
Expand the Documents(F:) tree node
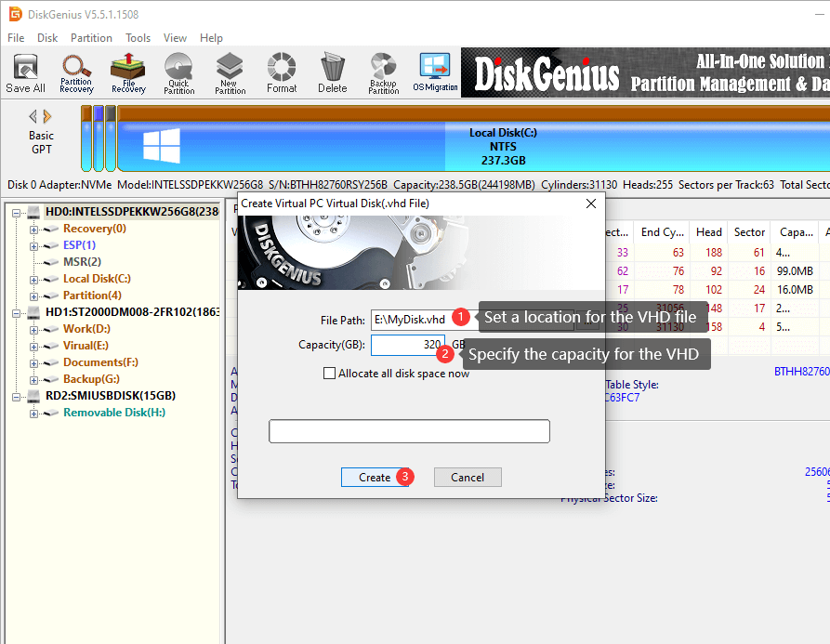tap(33, 363)
